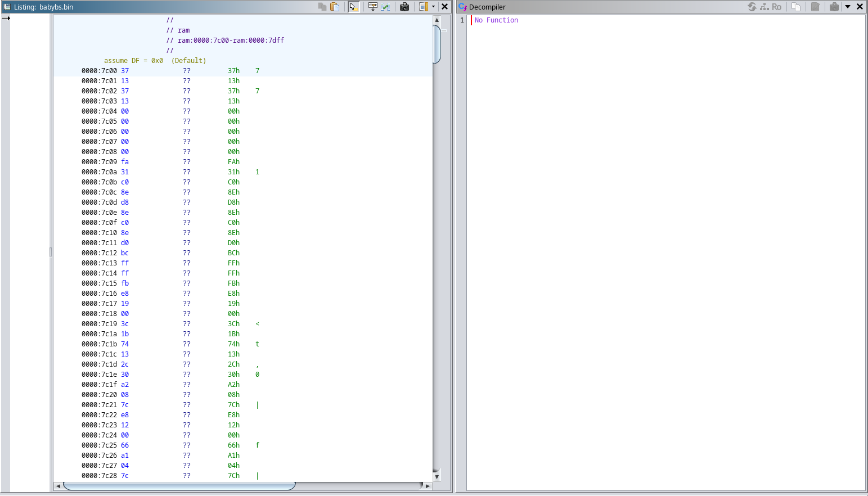
Task: Select address 0000:7c09 row with byte fa
Action: 99,162
